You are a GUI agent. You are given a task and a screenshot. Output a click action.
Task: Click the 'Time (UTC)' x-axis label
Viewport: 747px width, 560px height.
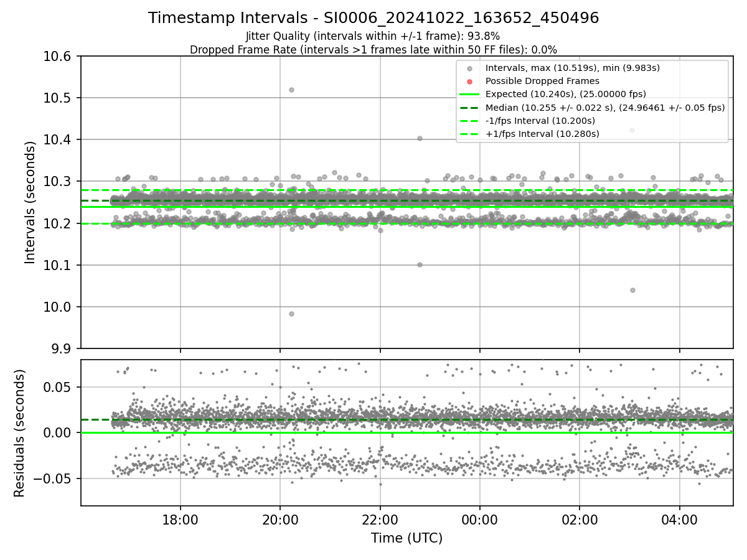406,538
